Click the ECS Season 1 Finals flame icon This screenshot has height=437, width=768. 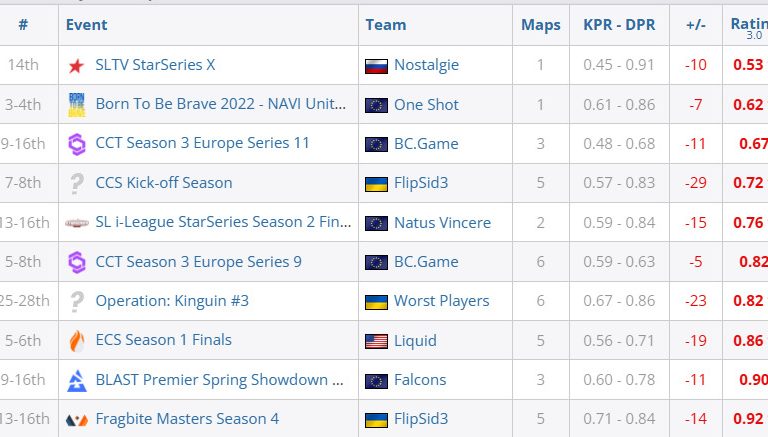pyautogui.click(x=76, y=341)
